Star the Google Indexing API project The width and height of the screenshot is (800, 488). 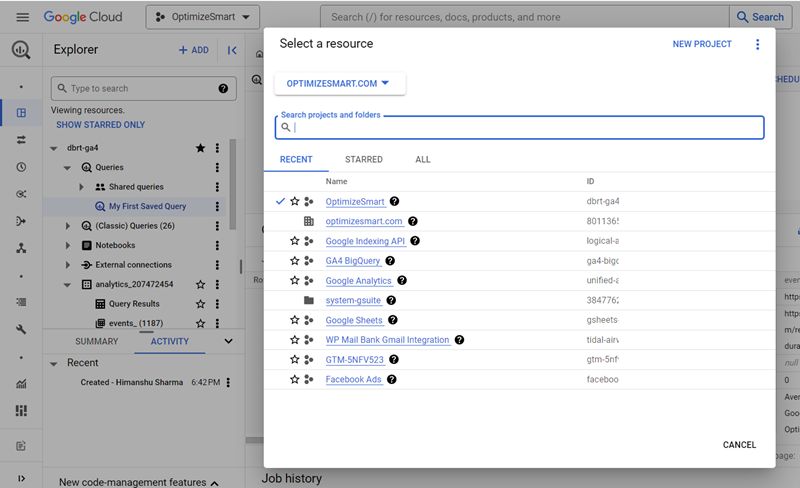click(295, 241)
